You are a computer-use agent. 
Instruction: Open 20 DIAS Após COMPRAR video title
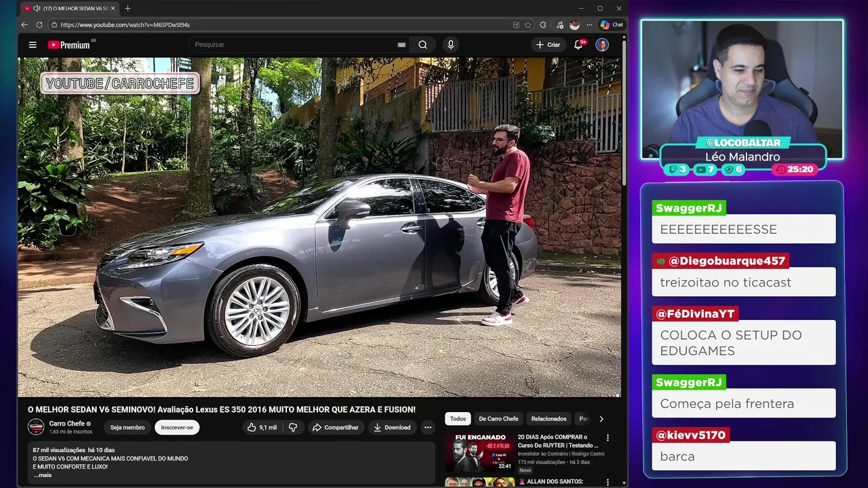557,441
